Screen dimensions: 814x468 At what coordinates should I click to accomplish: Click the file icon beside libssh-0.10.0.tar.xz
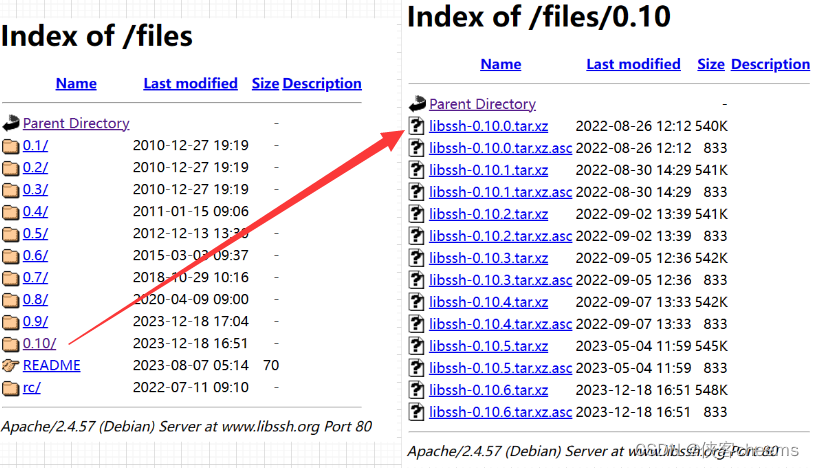pos(417,126)
